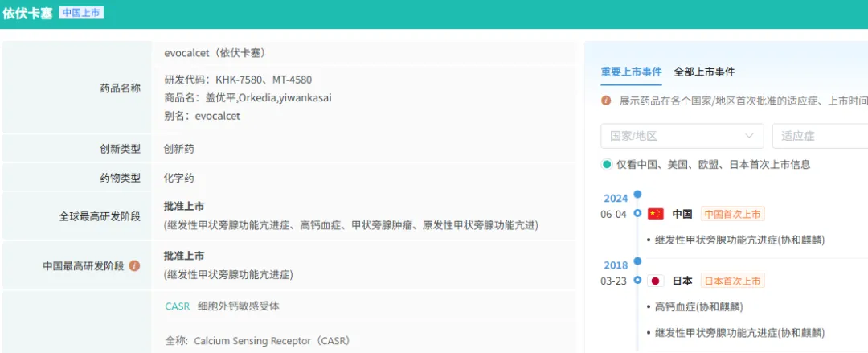This screenshot has height=353, width=868.
Task: Click 别名：evocalcet line
Action: tap(202, 116)
